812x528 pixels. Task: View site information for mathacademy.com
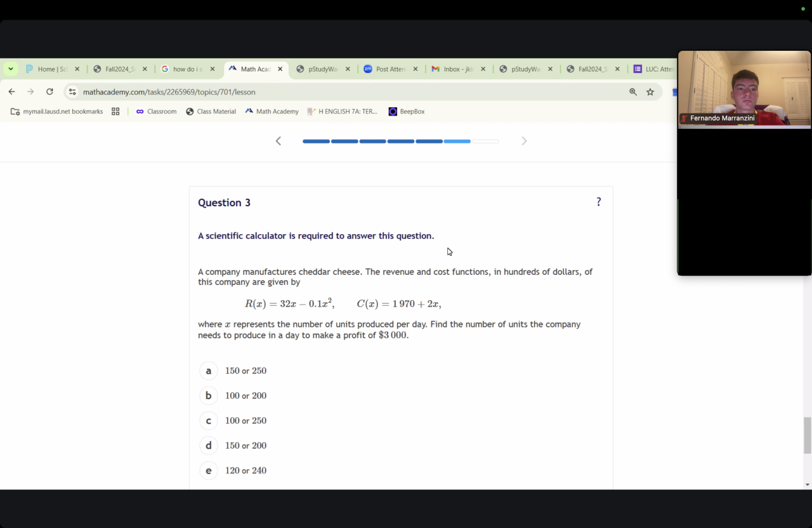pyautogui.click(x=72, y=92)
